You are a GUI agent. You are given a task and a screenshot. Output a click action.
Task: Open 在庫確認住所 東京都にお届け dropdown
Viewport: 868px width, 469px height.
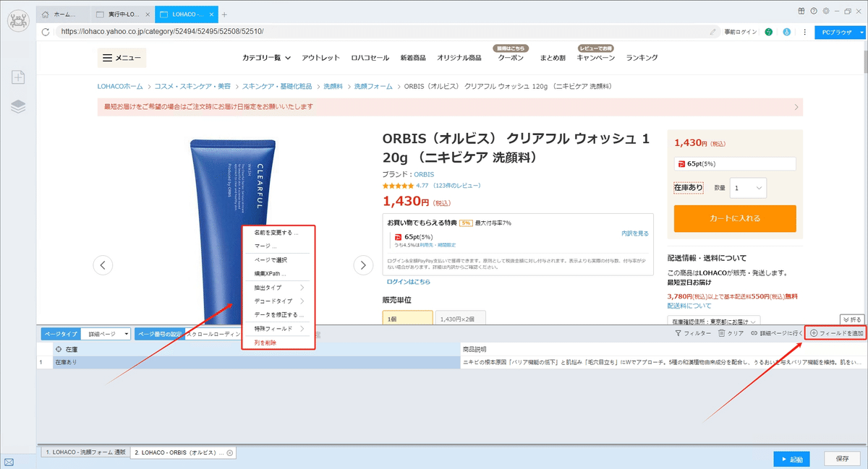tap(713, 321)
